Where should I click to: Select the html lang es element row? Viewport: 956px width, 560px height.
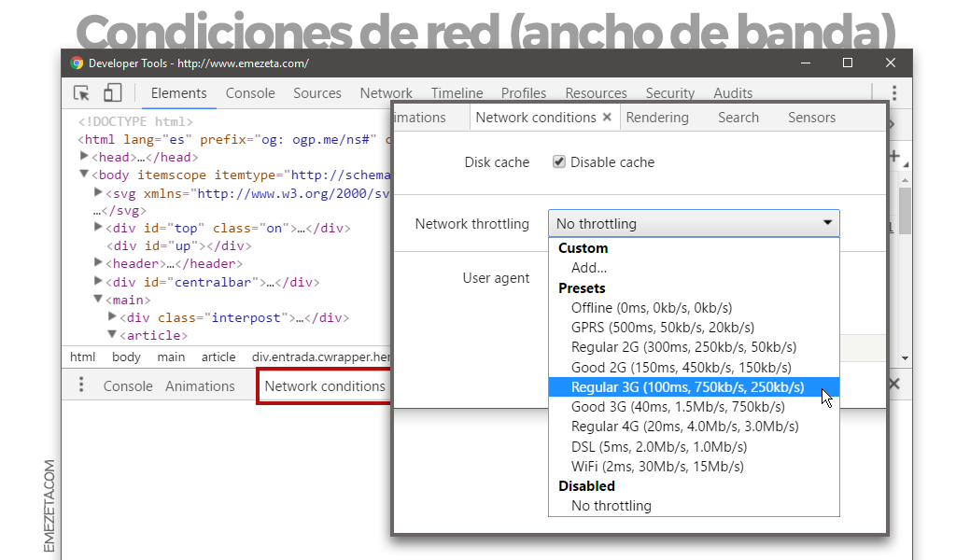pyautogui.click(x=233, y=139)
